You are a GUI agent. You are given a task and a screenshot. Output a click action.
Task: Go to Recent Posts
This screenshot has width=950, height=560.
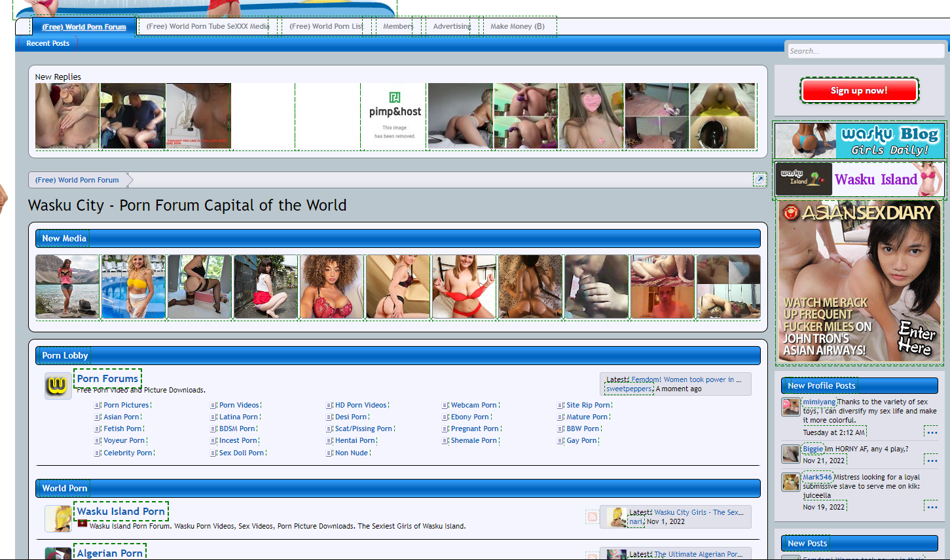[48, 43]
